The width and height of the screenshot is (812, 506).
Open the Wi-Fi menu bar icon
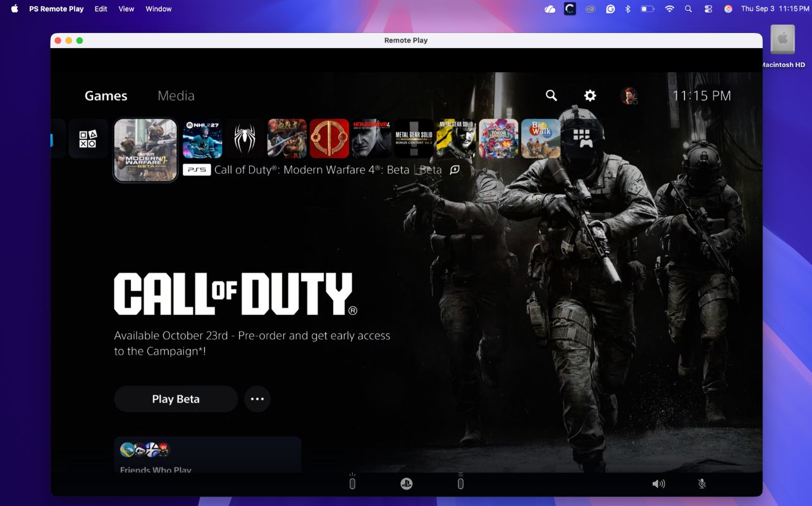[x=670, y=9]
